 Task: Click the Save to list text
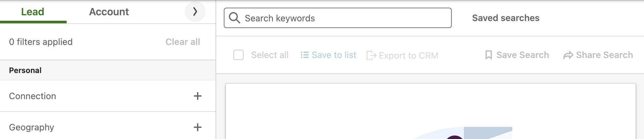(x=334, y=55)
